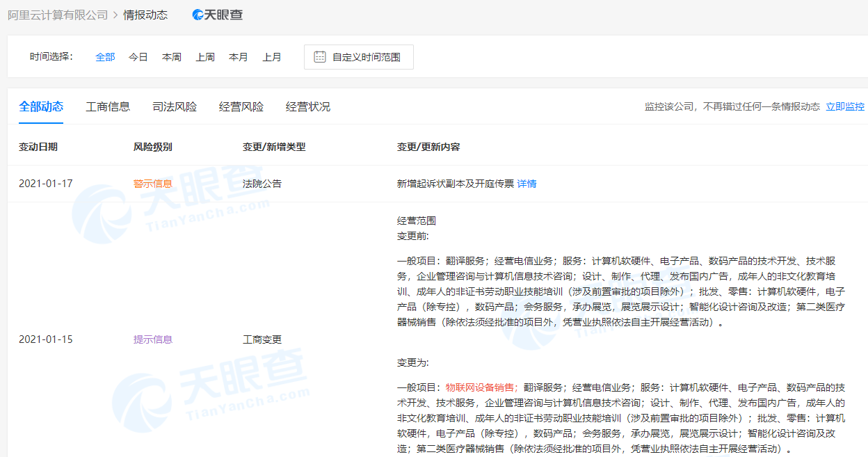Filter by 上月
Screen dimensions: 868x457
point(272,57)
